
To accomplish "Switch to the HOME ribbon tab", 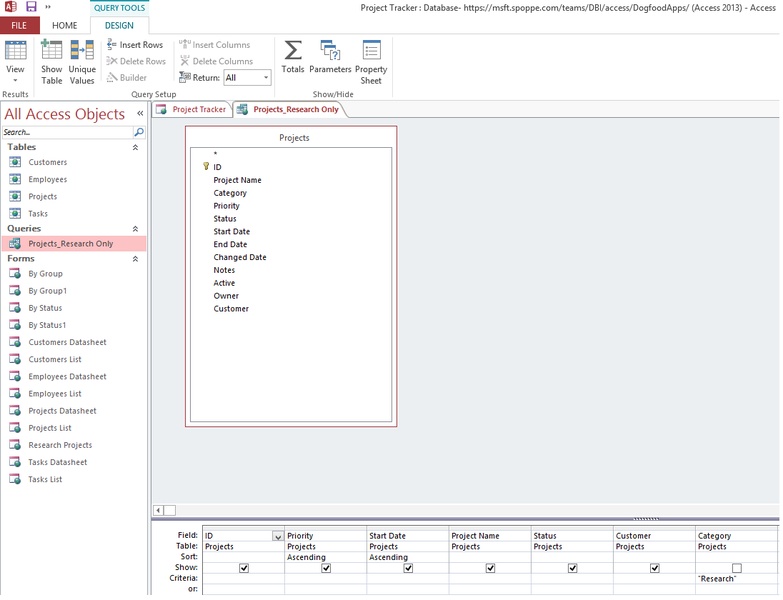I will point(64,25).
